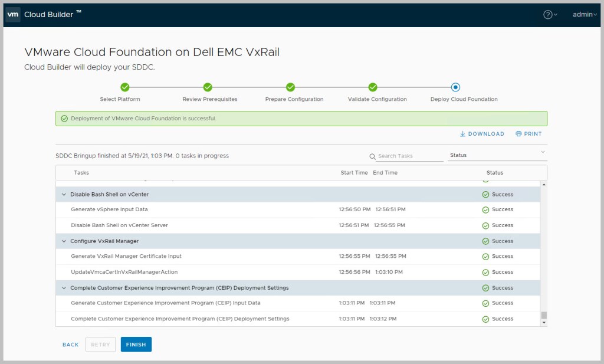Collapse the Configure VxRail Manager group
Screen dimensions: 604x364
[x=64, y=241]
